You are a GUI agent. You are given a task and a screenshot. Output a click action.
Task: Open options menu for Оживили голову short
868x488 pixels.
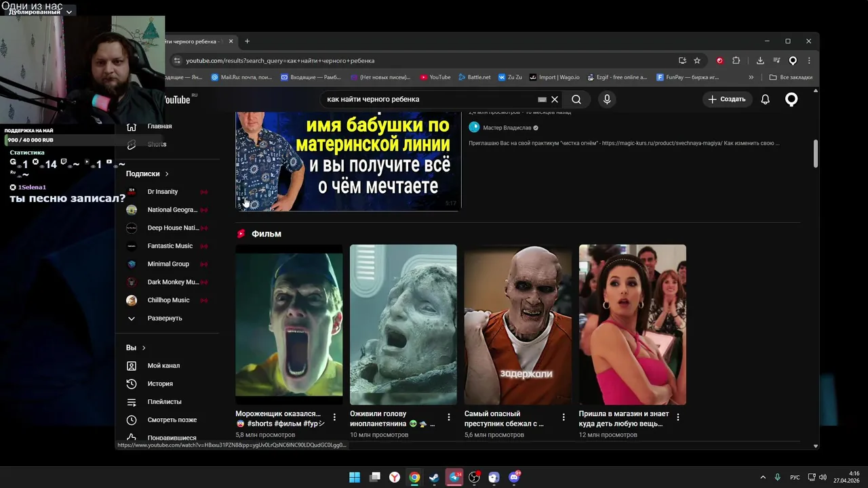(x=449, y=417)
